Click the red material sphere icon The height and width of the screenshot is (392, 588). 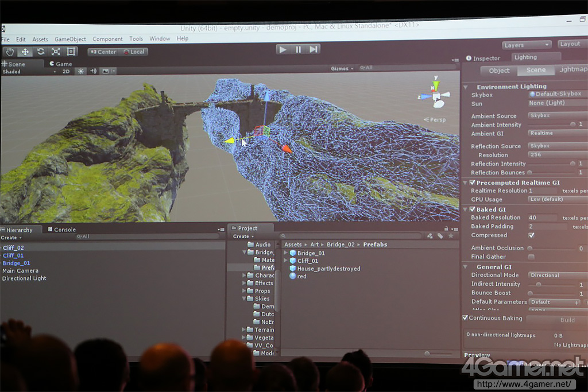[x=293, y=276]
